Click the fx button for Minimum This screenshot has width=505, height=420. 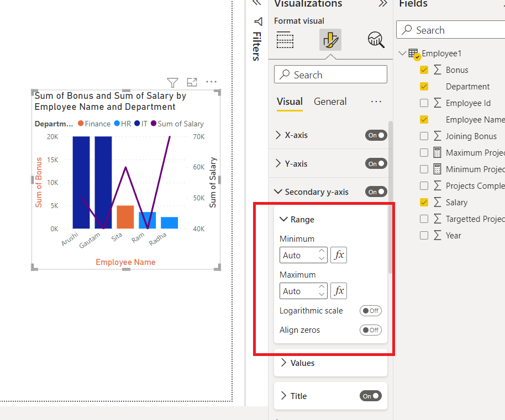339,255
